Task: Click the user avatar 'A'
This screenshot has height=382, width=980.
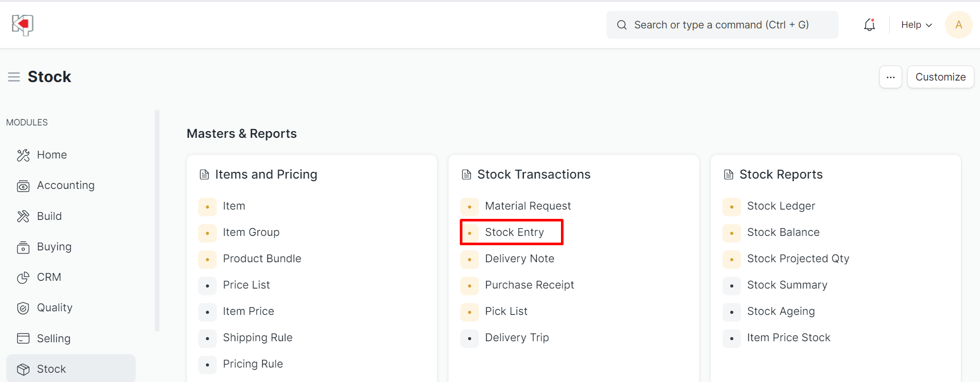Action: [958, 25]
